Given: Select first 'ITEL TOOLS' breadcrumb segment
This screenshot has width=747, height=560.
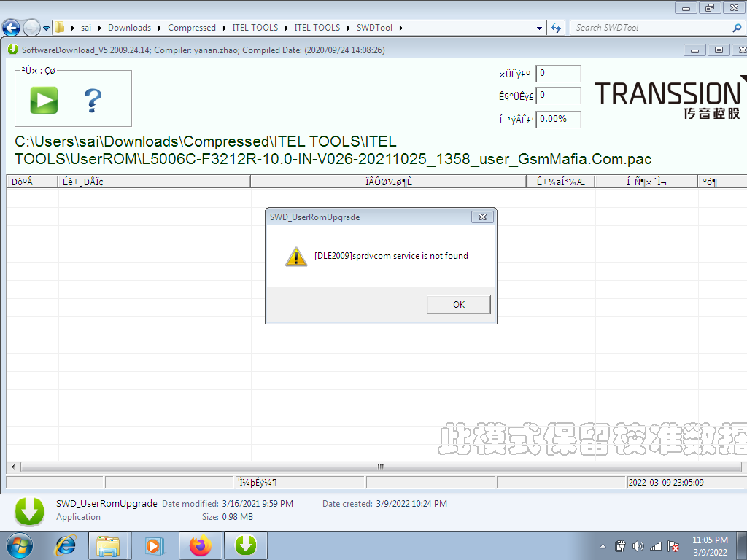Looking at the screenshot, I should click(x=255, y=28).
